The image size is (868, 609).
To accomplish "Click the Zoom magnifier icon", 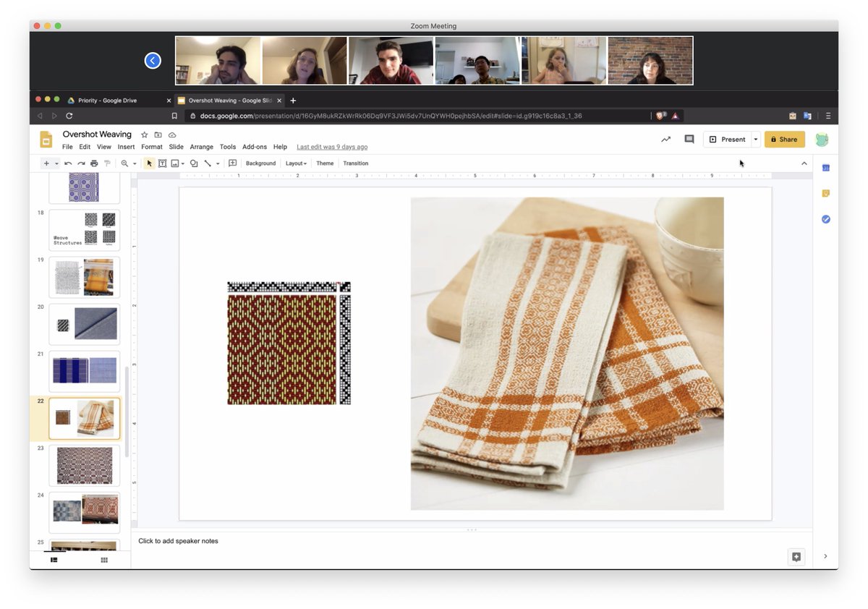I will click(x=124, y=163).
